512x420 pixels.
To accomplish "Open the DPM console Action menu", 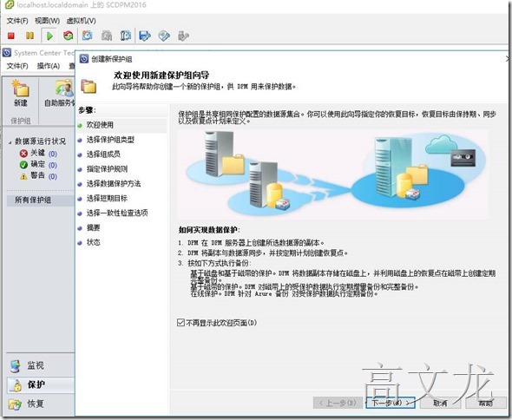I will (49, 66).
